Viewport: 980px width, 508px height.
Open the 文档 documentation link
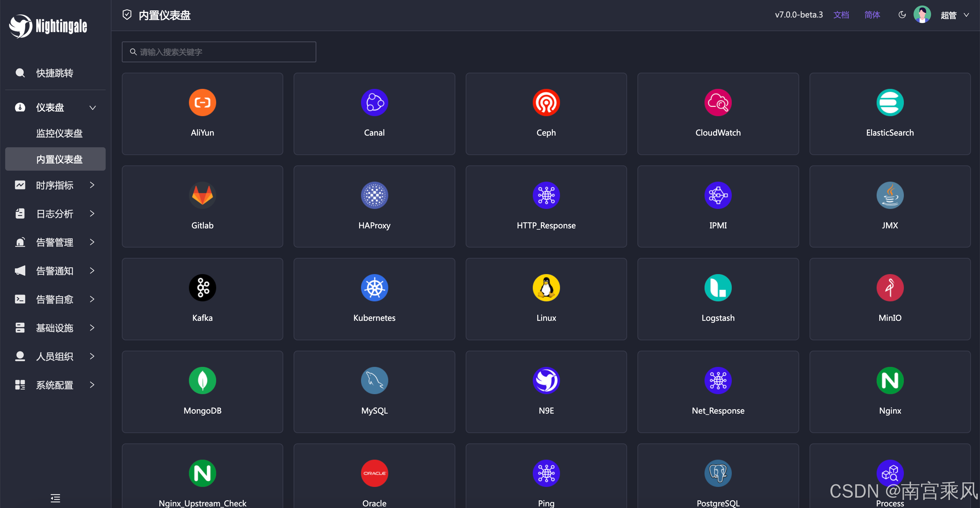[841, 15]
